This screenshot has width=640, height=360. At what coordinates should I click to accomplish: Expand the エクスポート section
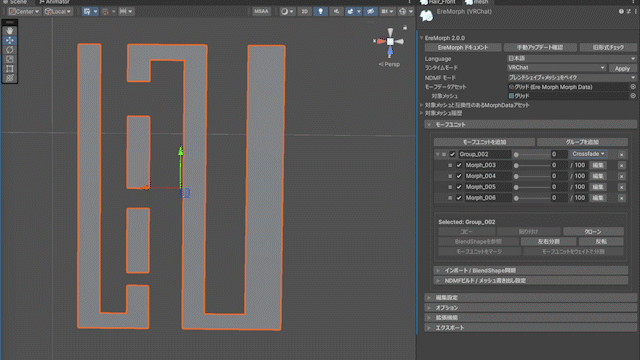[x=531, y=328]
